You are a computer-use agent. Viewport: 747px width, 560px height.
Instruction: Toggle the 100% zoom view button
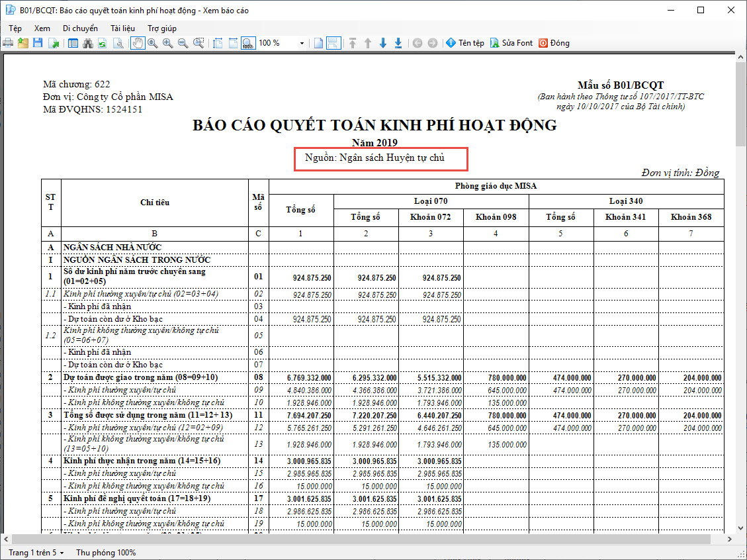click(x=247, y=43)
